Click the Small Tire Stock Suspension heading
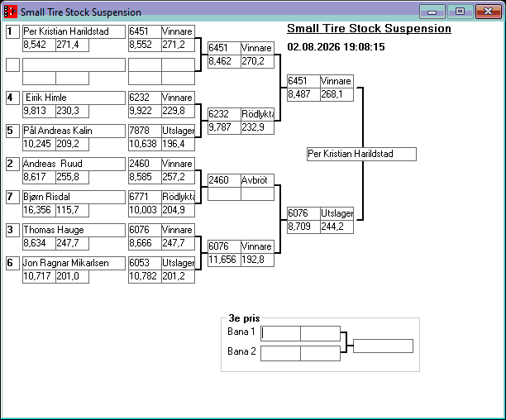The width and height of the screenshot is (506, 420). click(370, 29)
